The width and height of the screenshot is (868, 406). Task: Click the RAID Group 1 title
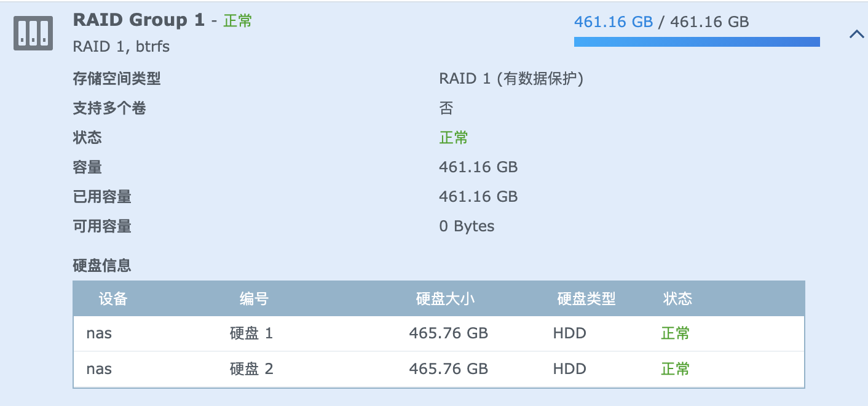[138, 20]
